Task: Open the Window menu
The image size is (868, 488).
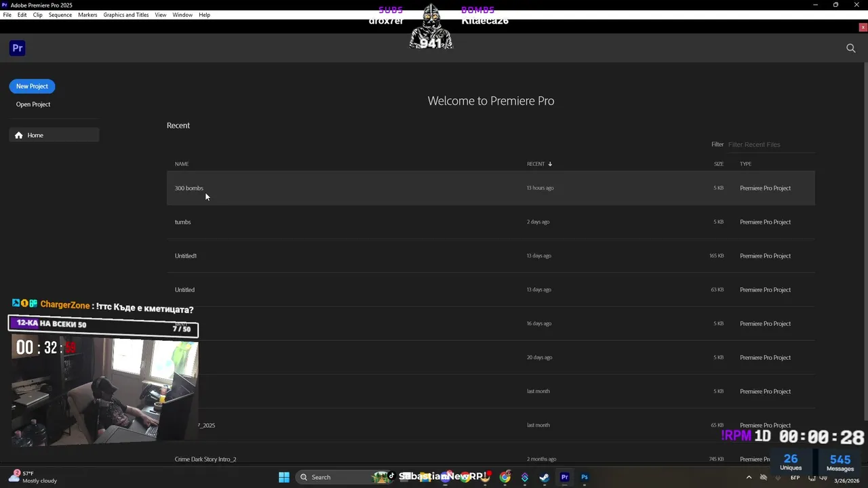Action: point(182,15)
